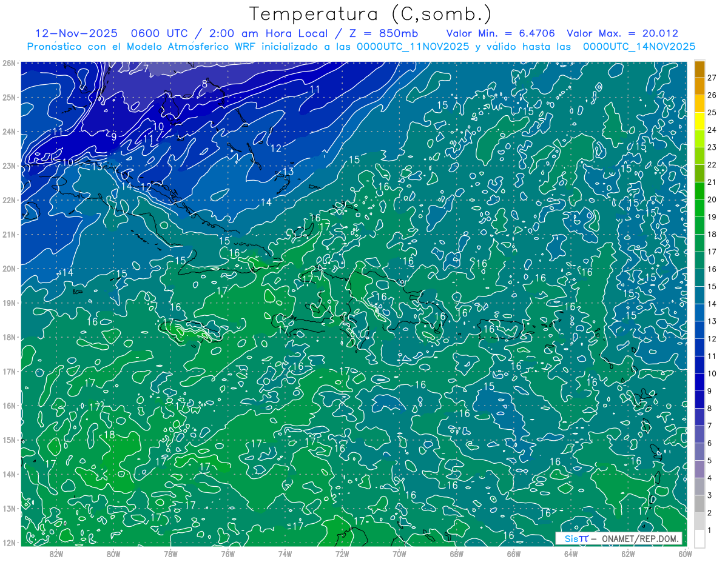Click the '24N' latitude axis label
Viewport: 728px width, 562px height.
9,132
